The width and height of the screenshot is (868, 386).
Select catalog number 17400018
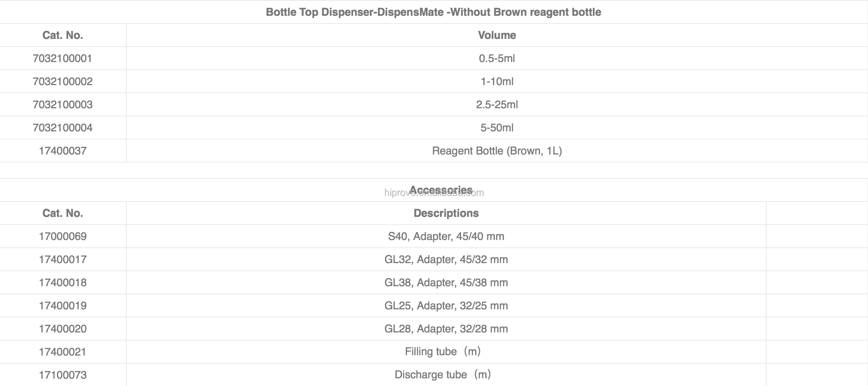click(x=62, y=283)
